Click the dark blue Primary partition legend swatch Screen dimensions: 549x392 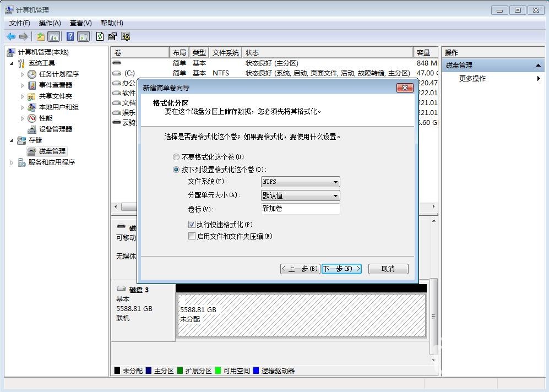149,371
